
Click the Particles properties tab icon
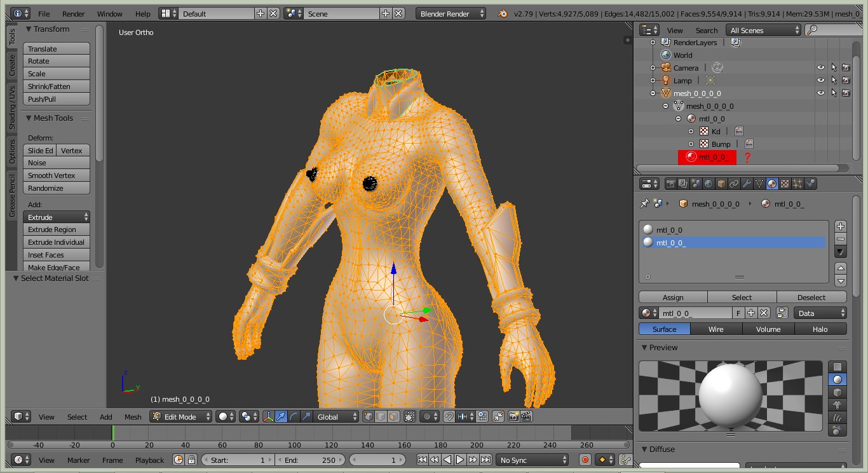click(x=797, y=184)
